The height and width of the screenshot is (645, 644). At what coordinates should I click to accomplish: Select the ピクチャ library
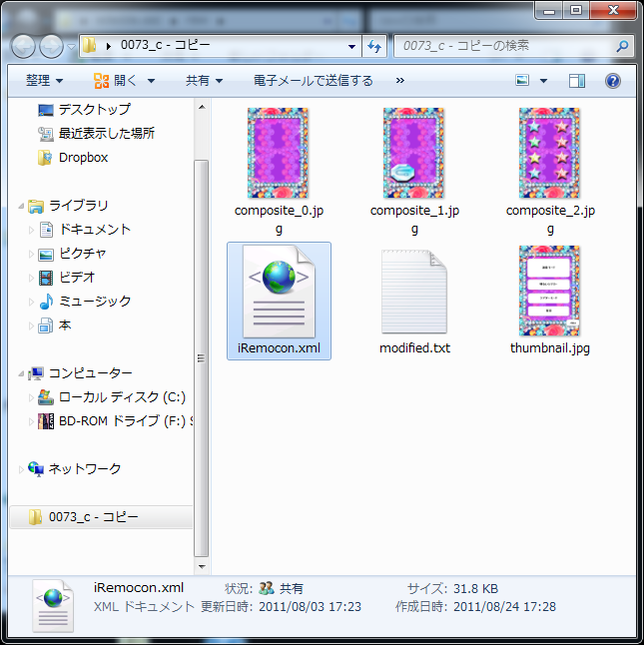pyautogui.click(x=72, y=254)
